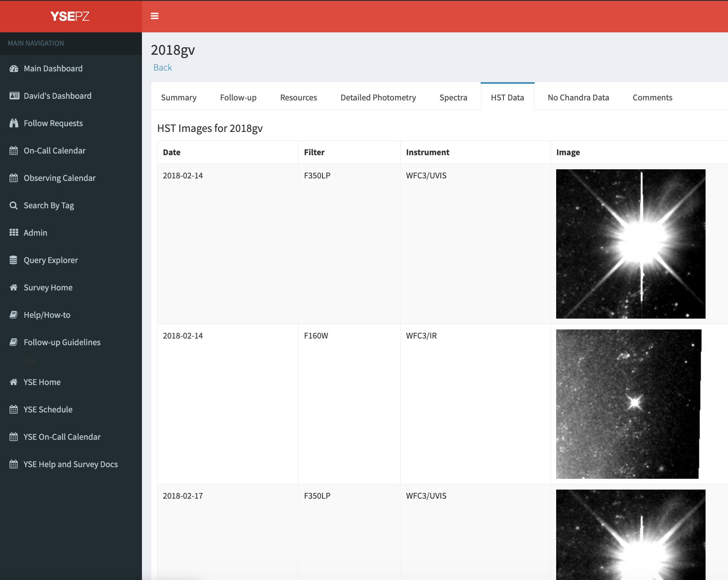Image resolution: width=728 pixels, height=580 pixels.
Task: Click the Follow-up Guidelines book icon
Action: 14,342
